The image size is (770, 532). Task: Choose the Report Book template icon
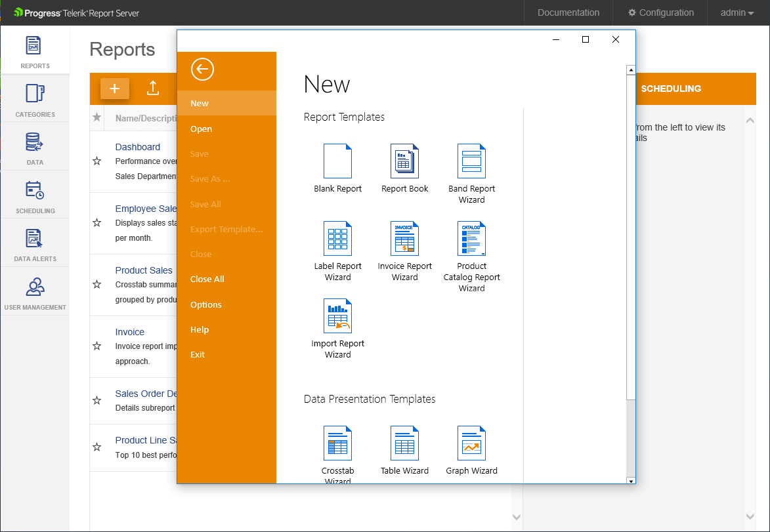pyautogui.click(x=404, y=161)
